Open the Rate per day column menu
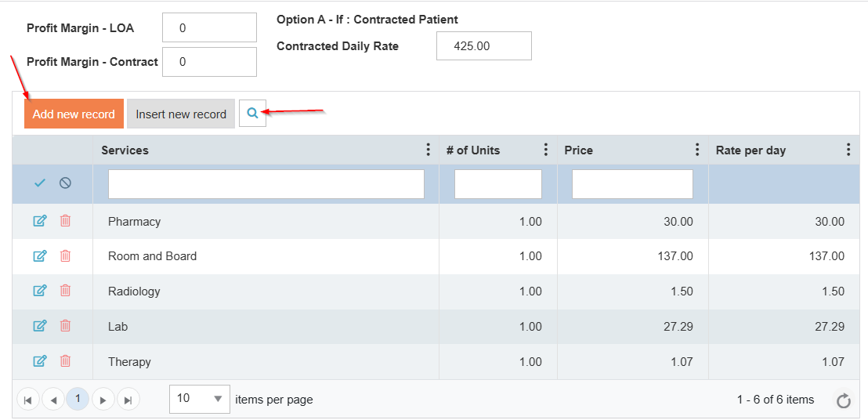Screen dimensions: 868x420 (848, 150)
